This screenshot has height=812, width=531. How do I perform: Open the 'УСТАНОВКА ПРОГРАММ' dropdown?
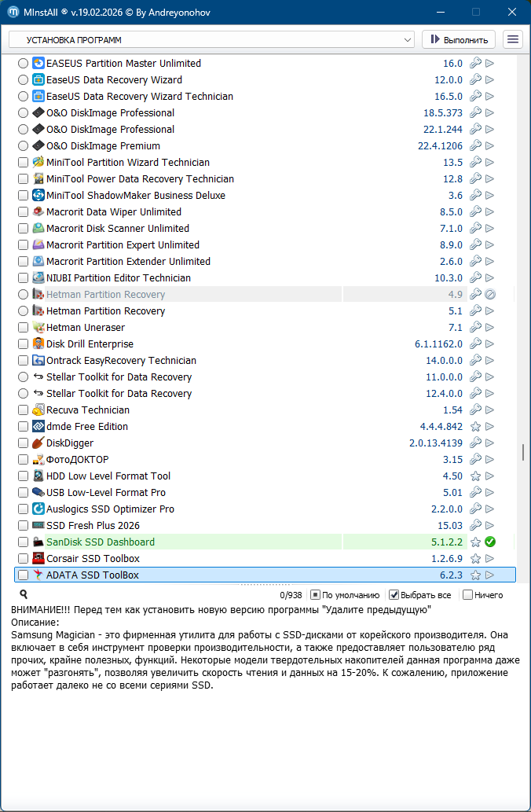(x=211, y=39)
